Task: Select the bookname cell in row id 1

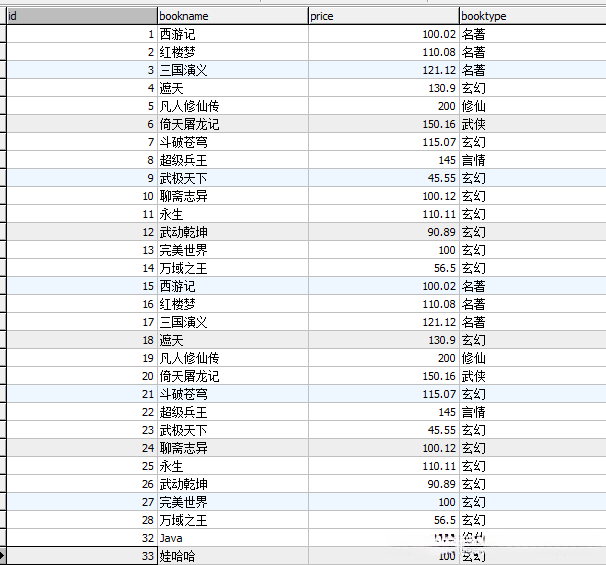Action: click(233, 34)
